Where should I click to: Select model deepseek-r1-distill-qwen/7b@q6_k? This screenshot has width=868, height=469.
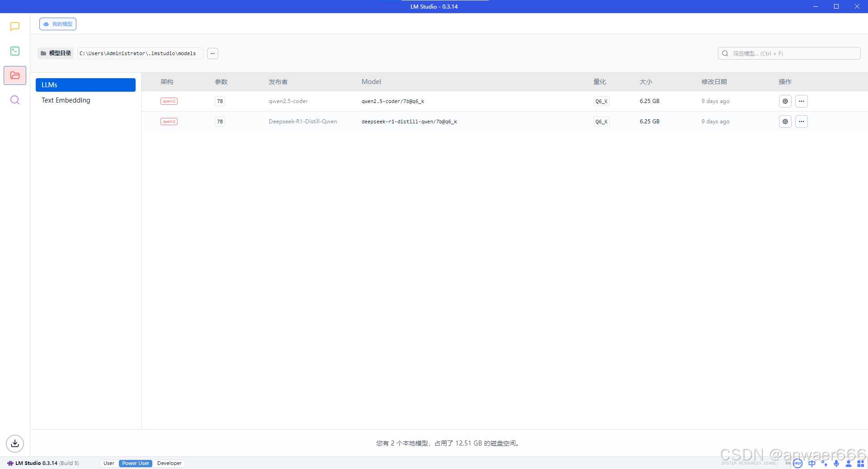[409, 122]
